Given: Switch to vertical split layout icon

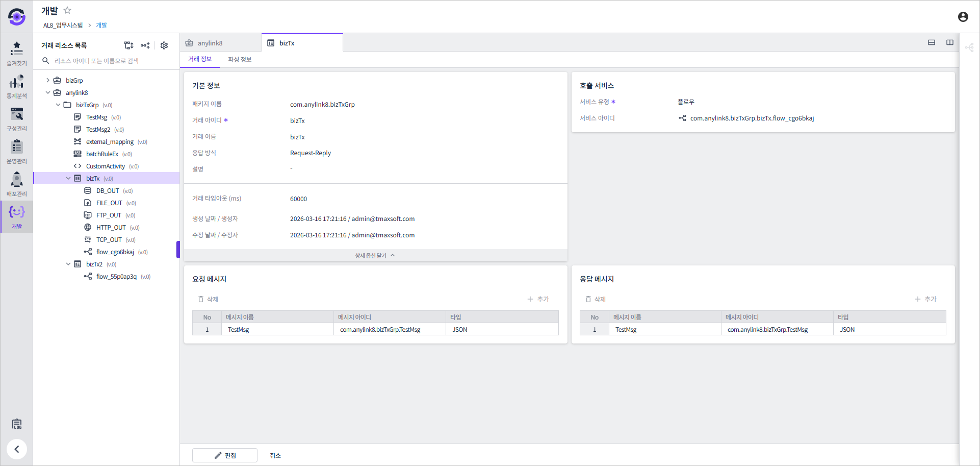Looking at the screenshot, I should click(x=950, y=42).
